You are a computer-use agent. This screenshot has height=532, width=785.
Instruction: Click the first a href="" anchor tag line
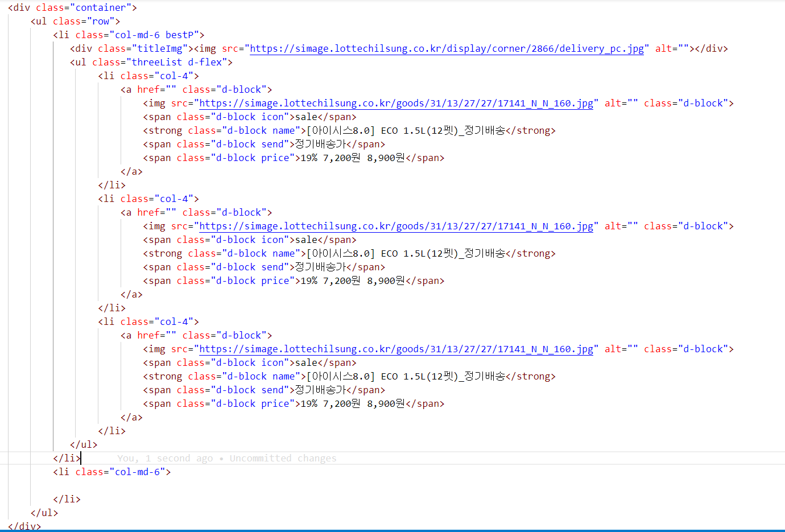pyautogui.click(x=196, y=89)
